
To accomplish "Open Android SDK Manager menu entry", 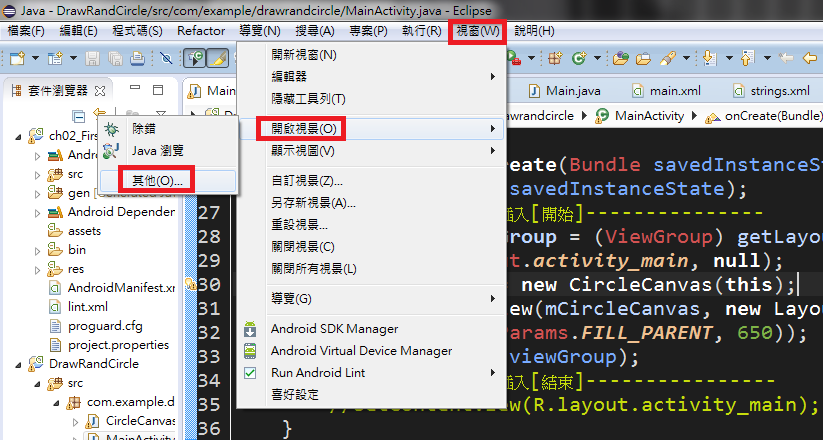I will tap(371, 329).
